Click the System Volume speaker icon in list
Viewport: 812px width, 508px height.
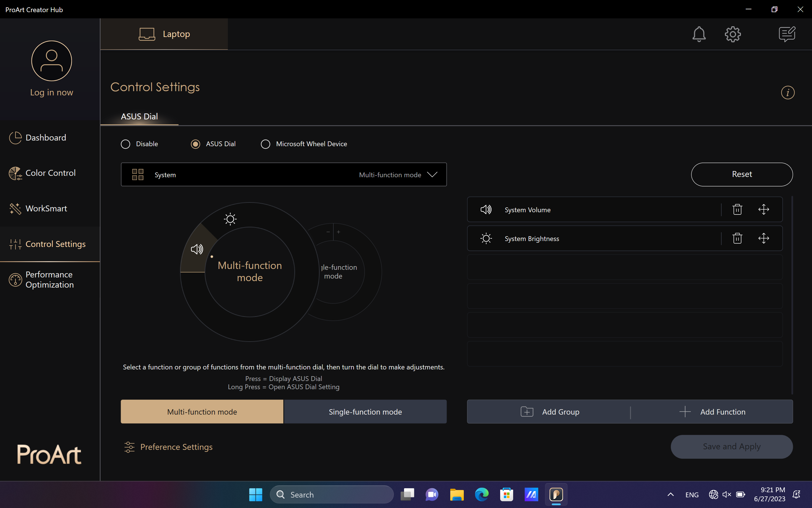click(x=486, y=210)
